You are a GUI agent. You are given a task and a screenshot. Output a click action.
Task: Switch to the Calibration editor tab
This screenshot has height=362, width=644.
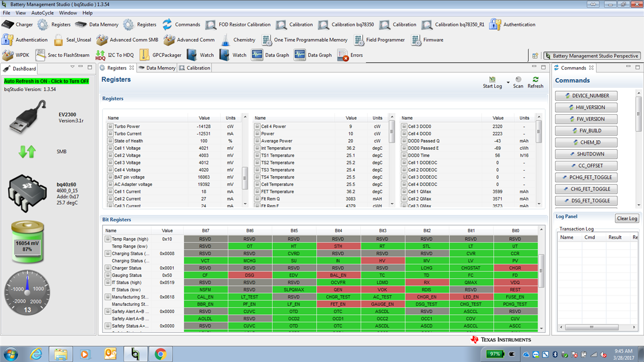(x=195, y=68)
